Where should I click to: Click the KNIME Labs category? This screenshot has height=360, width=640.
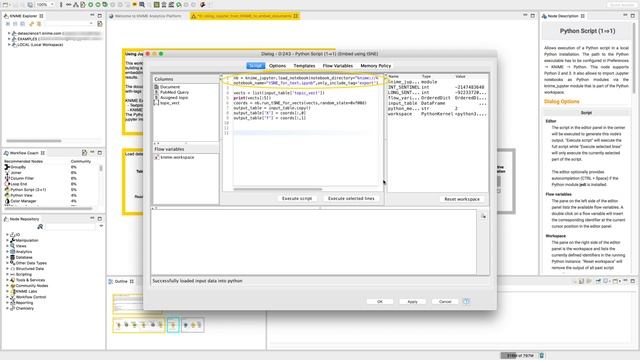tap(26, 291)
